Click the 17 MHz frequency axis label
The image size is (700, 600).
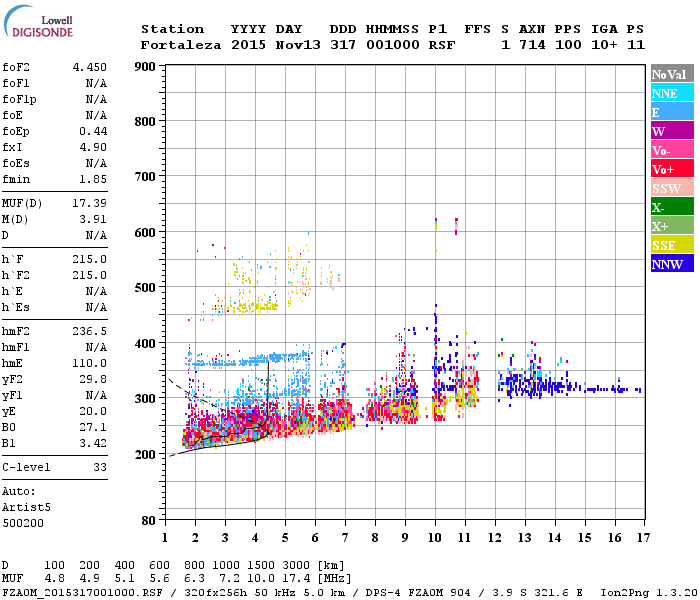coord(643,538)
